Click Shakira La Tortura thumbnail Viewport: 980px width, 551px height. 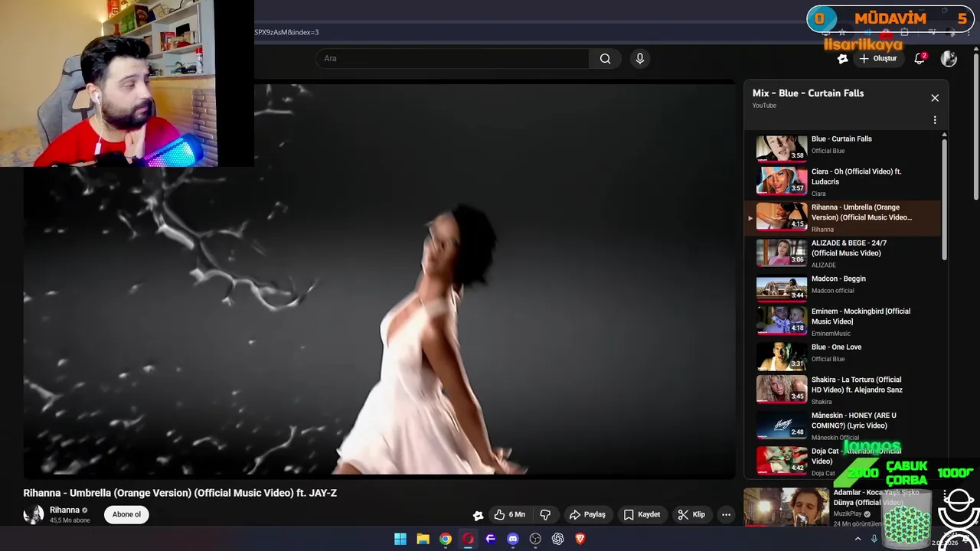pos(782,389)
